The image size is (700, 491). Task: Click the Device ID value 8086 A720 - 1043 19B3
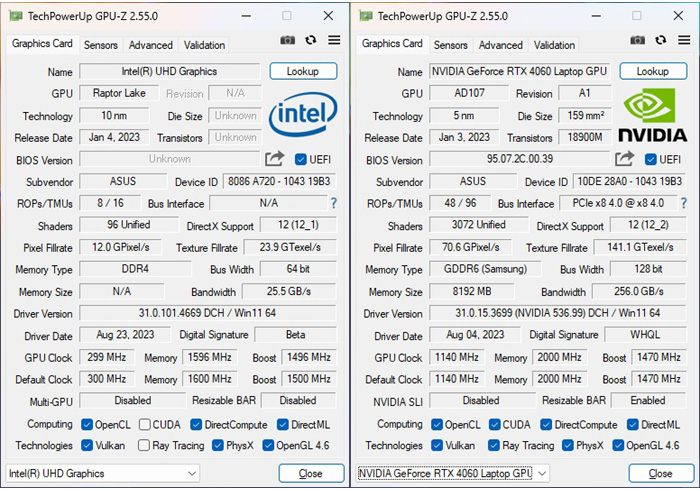[x=279, y=181]
